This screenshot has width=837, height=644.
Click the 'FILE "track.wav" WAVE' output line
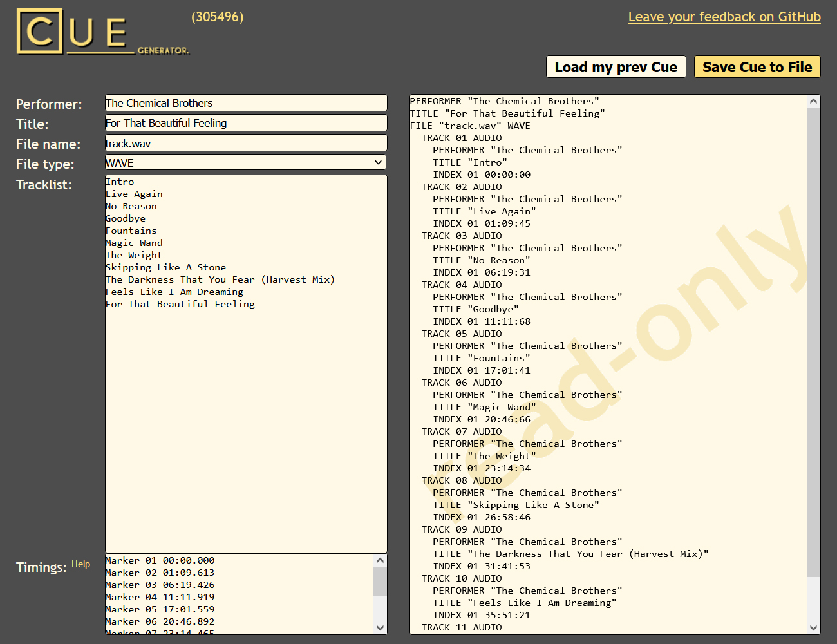coord(470,126)
